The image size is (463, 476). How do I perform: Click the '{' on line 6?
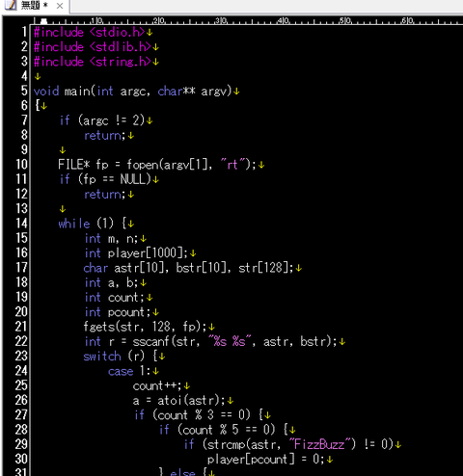click(x=38, y=105)
